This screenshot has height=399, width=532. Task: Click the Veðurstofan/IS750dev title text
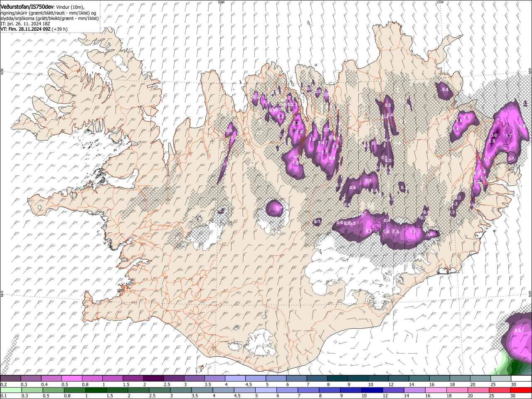27,7
